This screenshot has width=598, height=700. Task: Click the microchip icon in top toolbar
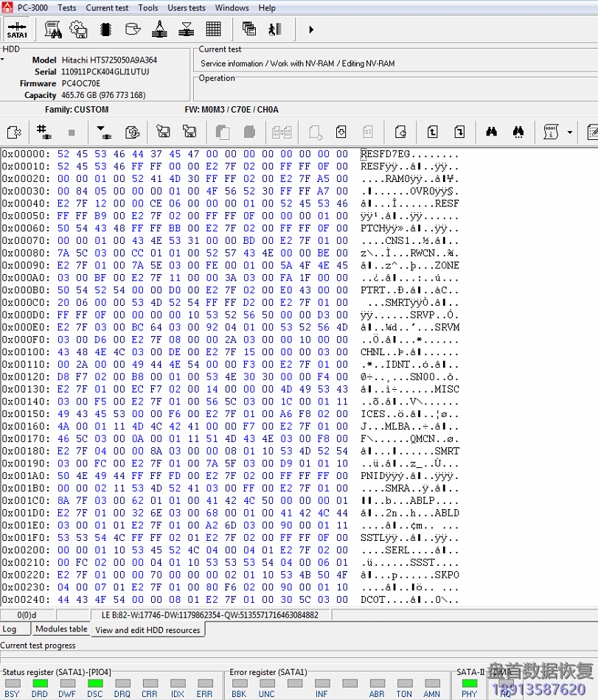[105, 29]
